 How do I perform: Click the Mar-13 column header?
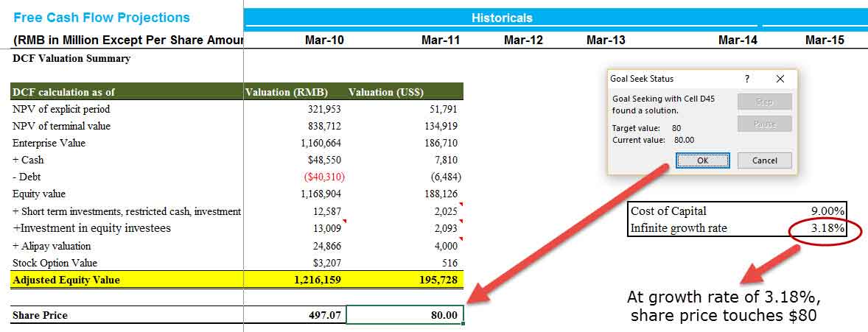(x=606, y=40)
